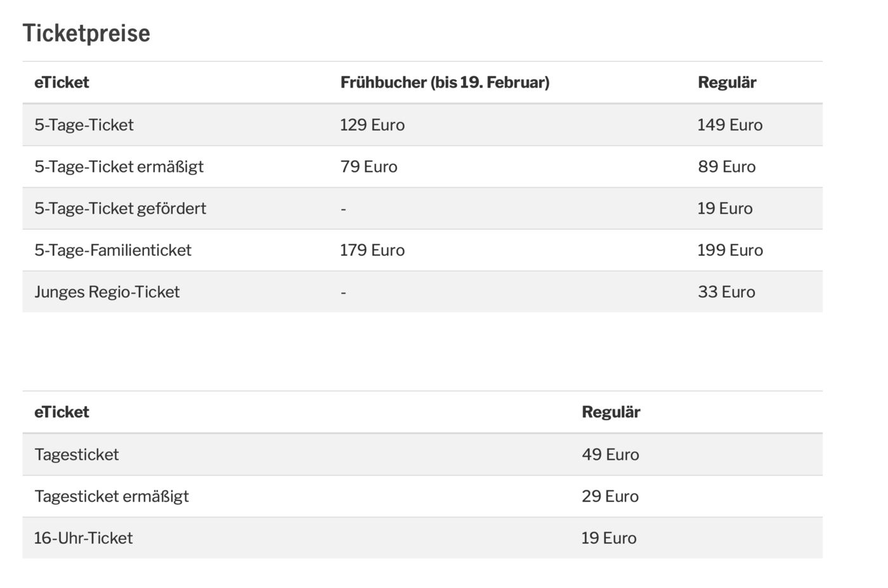Click the 16-Uhr-Ticket row label
The image size is (888, 588).
click(x=83, y=539)
